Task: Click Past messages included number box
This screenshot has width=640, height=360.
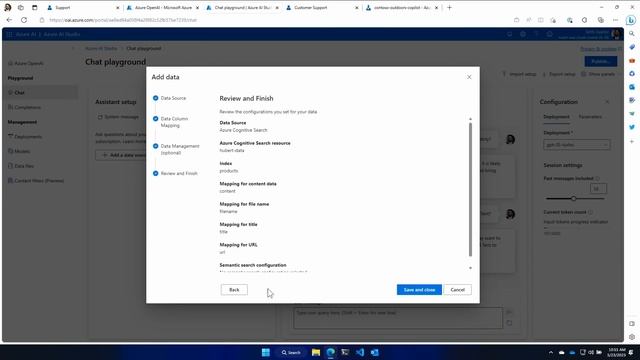Action: click(598, 189)
